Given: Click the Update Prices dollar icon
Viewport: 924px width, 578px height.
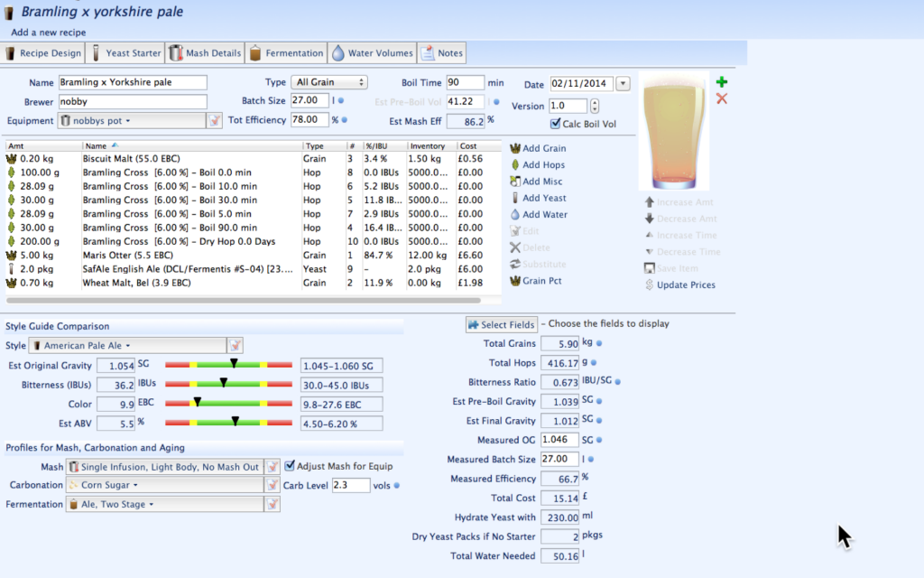Looking at the screenshot, I should coord(650,284).
